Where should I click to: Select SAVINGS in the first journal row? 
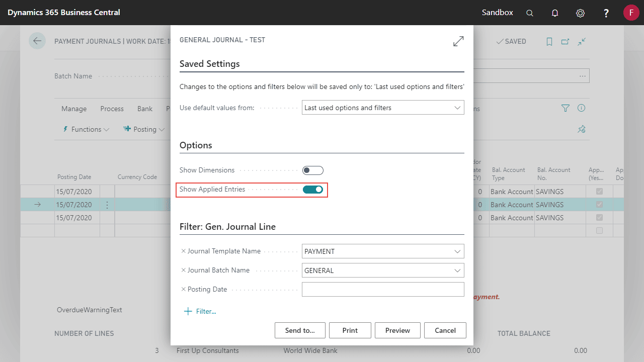(549, 192)
